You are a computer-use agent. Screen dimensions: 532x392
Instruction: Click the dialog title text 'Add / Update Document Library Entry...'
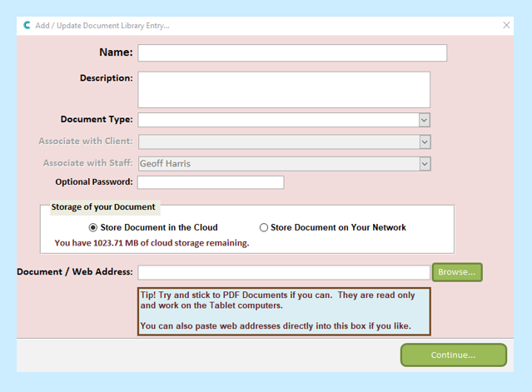(102, 26)
